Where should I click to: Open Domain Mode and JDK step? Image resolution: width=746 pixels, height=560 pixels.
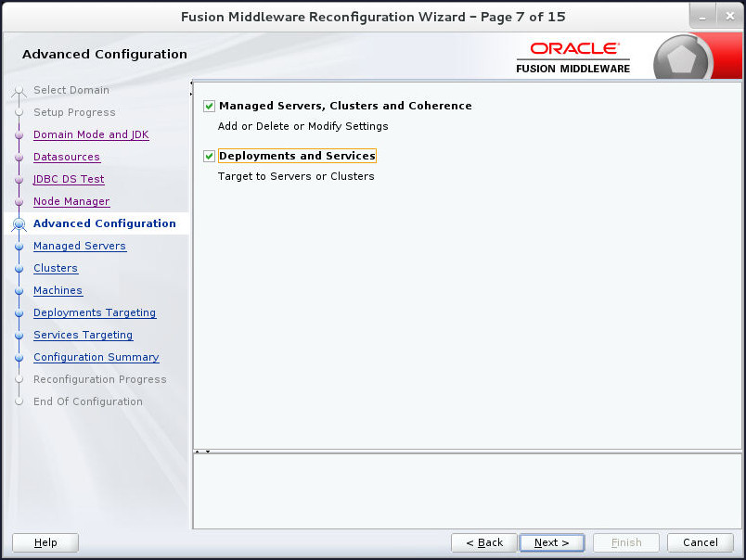coord(91,134)
